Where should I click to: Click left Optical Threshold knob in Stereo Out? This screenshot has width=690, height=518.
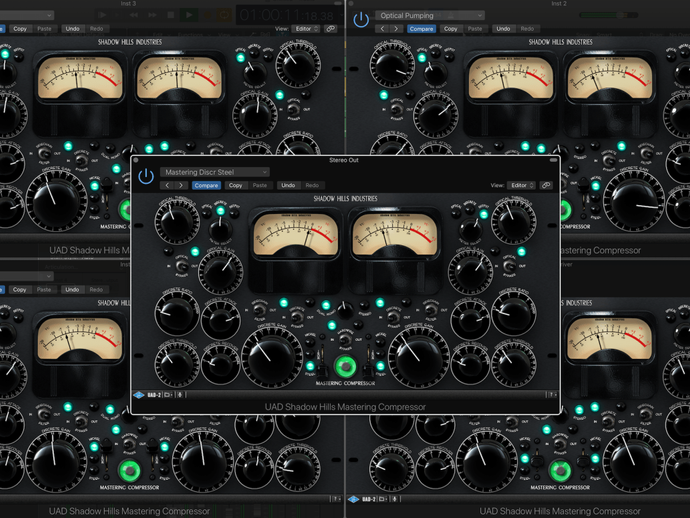click(x=177, y=221)
